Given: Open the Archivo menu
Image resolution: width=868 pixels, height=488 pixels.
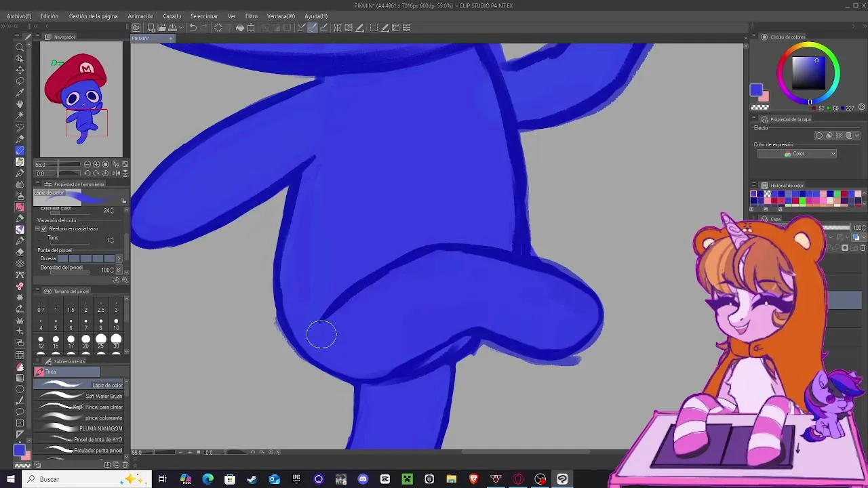Looking at the screenshot, I should tap(18, 16).
